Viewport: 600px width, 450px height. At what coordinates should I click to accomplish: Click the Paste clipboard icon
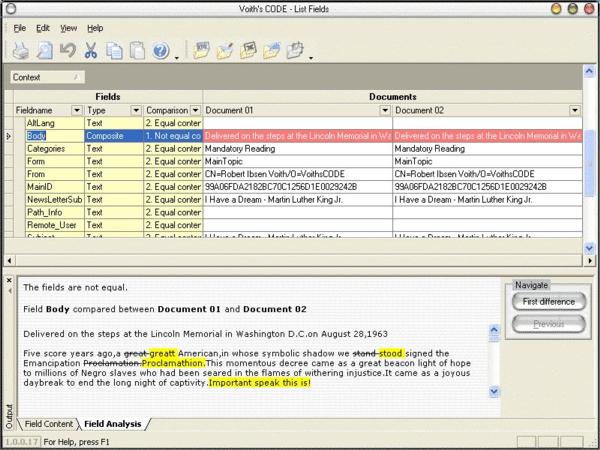[137, 51]
